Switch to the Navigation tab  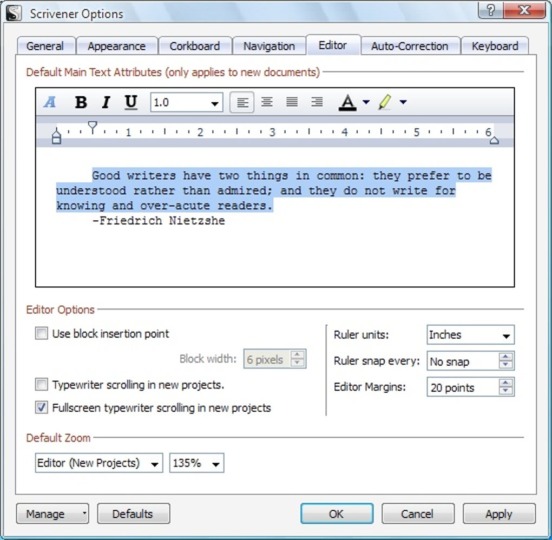click(x=269, y=46)
